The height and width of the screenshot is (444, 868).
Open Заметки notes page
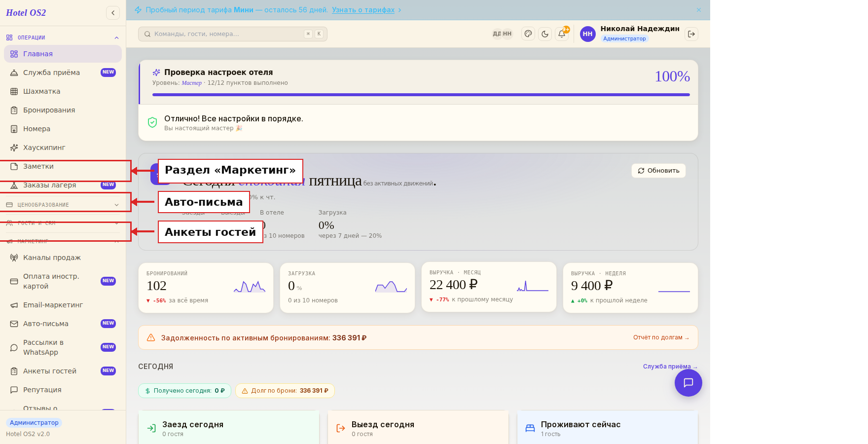click(63, 166)
